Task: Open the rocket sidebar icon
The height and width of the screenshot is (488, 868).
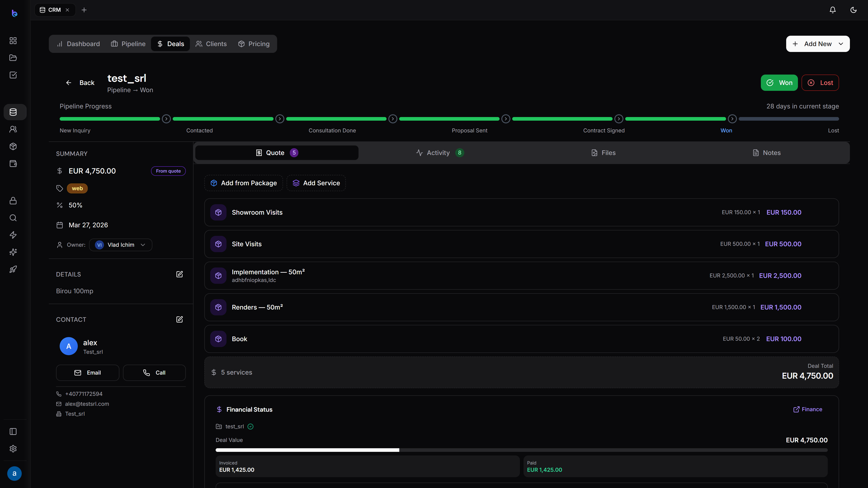Action: 13,269
